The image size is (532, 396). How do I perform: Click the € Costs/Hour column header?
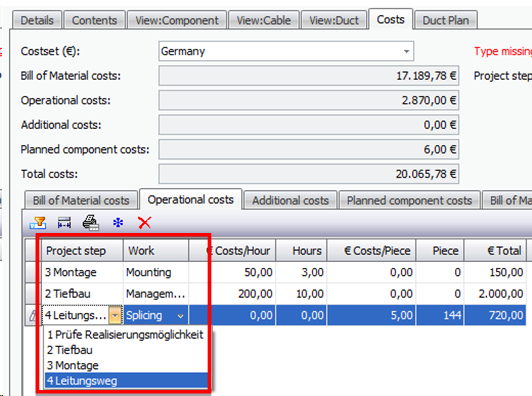(232, 251)
